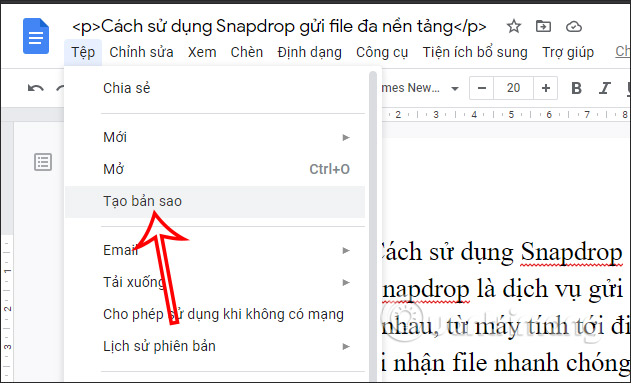Viewport: 631px width, 383px height.
Task: Show document outline icon
Action: click(x=43, y=162)
